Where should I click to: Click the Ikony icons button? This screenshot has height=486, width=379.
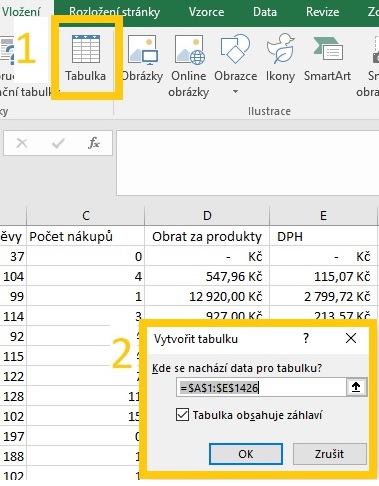[x=280, y=57]
